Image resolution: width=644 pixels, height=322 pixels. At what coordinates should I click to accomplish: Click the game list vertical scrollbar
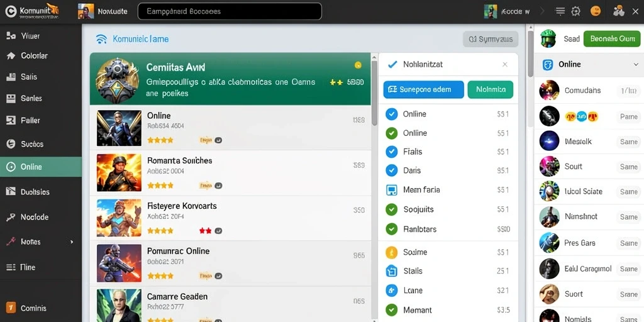374,92
